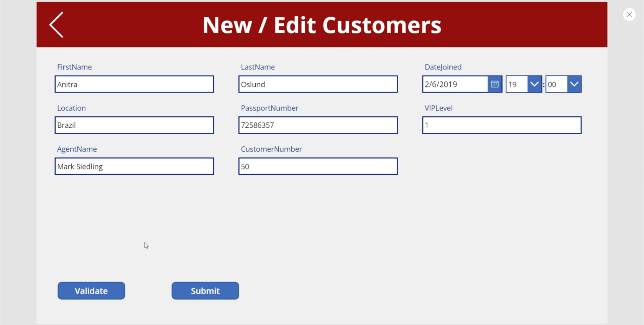Click the PassportNumber label

point(269,108)
